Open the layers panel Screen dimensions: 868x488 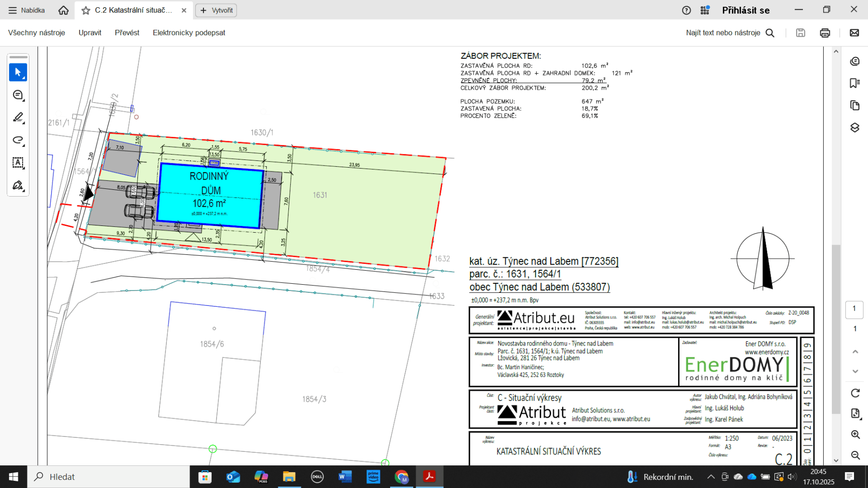click(855, 128)
